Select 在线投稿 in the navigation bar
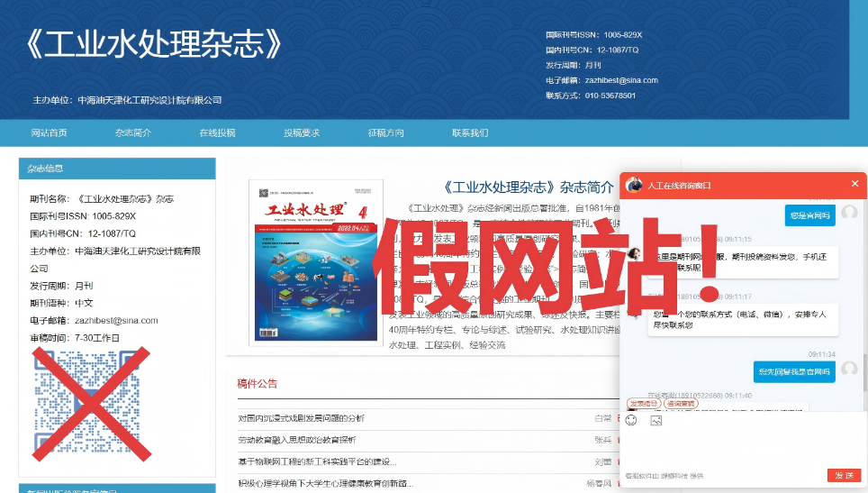This screenshot has width=868, height=493. pyautogui.click(x=217, y=132)
